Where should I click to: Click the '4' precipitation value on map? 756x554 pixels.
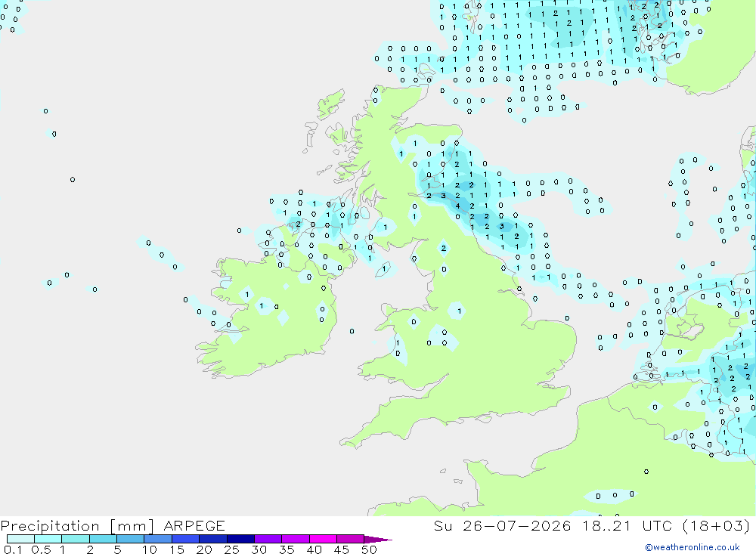457,206
